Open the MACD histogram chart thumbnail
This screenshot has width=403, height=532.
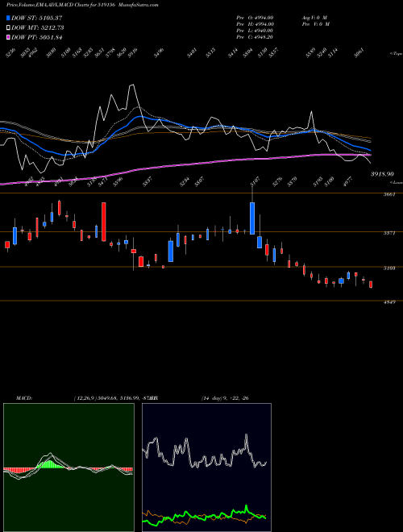(x=69, y=468)
